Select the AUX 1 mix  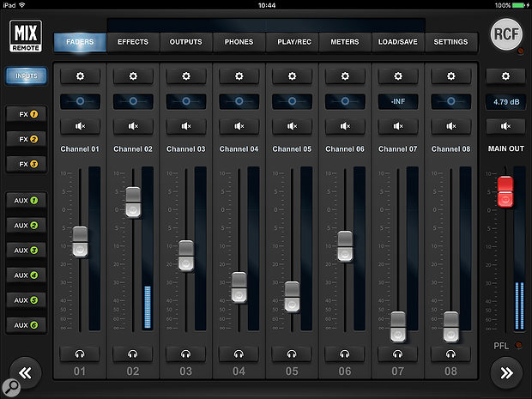click(26, 201)
